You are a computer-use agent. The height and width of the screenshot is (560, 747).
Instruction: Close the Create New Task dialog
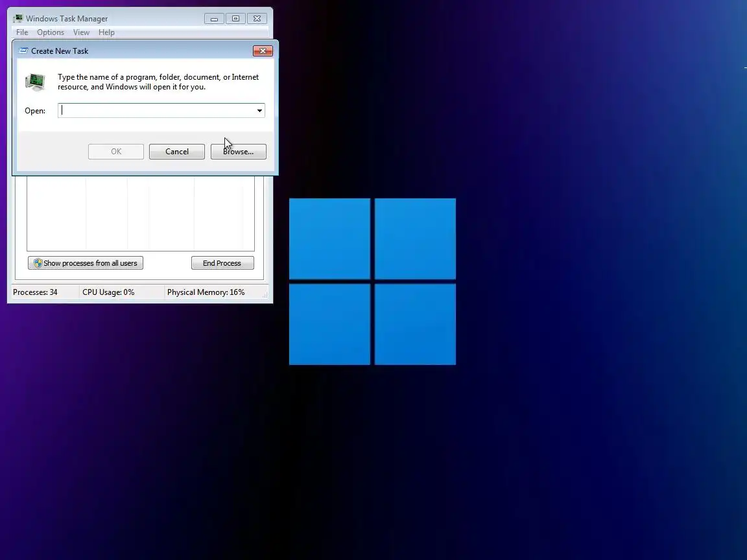click(x=263, y=51)
